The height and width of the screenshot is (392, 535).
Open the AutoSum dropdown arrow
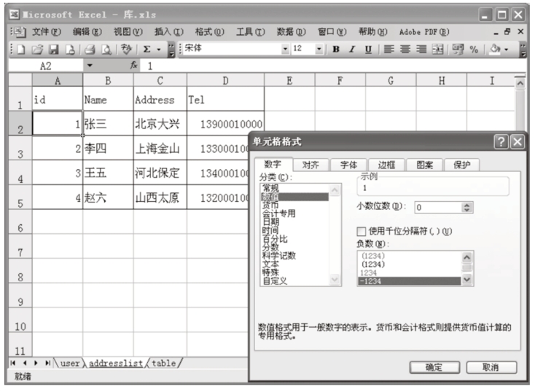point(159,50)
